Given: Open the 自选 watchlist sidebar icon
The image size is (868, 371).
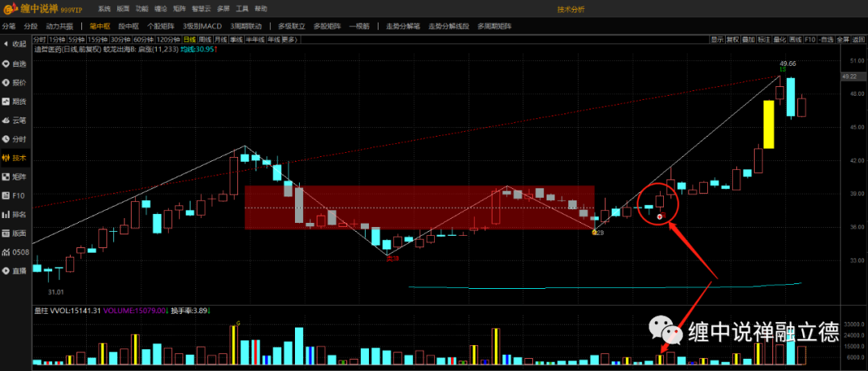Looking at the screenshot, I should click(x=15, y=64).
